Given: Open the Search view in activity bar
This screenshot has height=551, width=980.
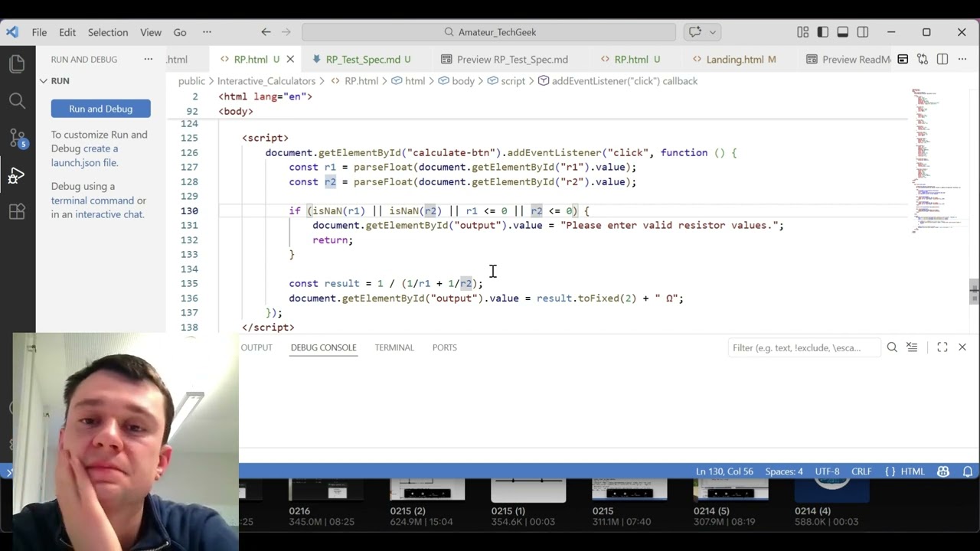Looking at the screenshot, I should pyautogui.click(x=17, y=101).
